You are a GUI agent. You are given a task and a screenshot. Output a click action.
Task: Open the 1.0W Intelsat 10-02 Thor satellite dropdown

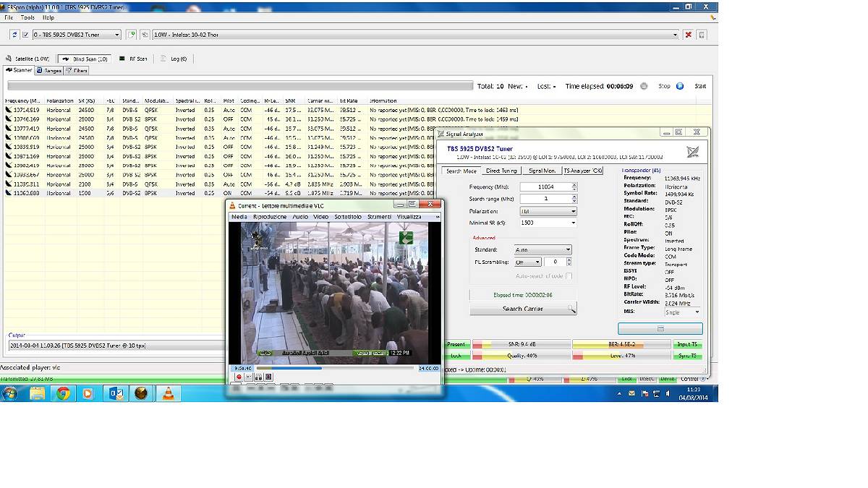point(416,35)
